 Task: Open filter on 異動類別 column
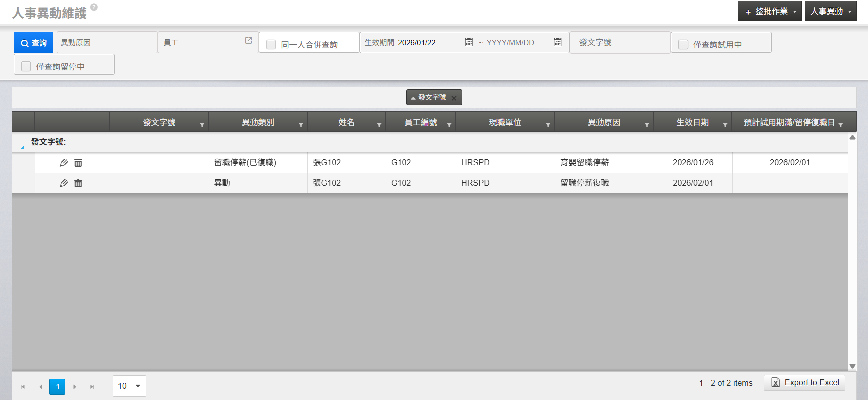pyautogui.click(x=301, y=125)
